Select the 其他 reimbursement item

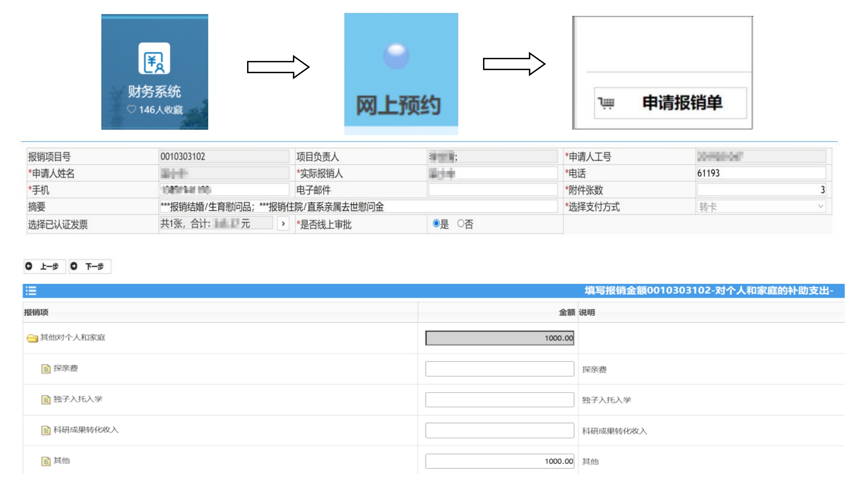62,461
